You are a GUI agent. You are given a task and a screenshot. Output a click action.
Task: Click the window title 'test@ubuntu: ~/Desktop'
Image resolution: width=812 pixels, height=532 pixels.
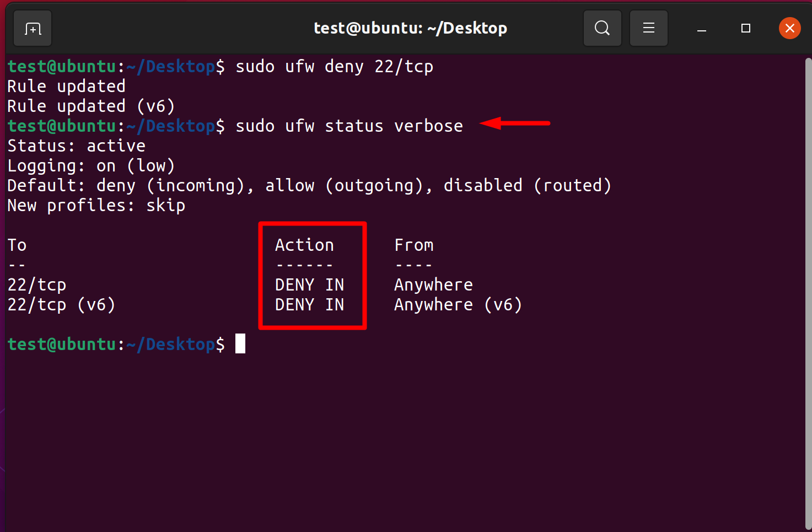[x=410, y=28]
